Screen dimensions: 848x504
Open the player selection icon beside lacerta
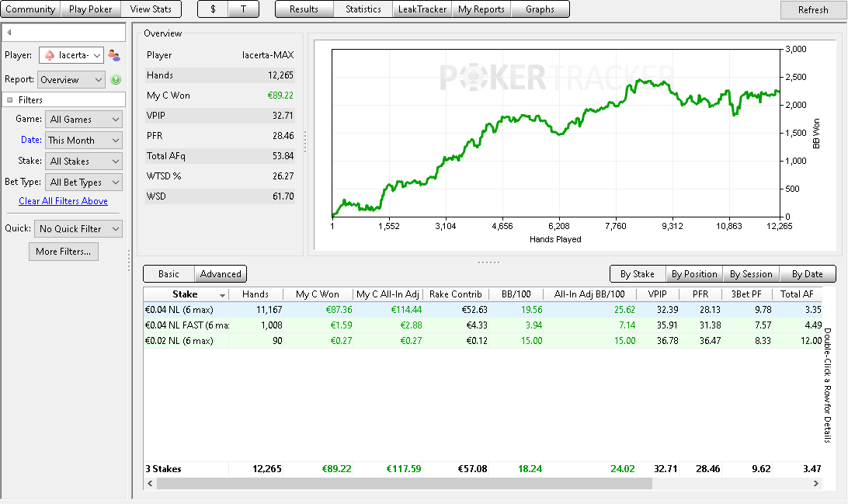[113, 55]
